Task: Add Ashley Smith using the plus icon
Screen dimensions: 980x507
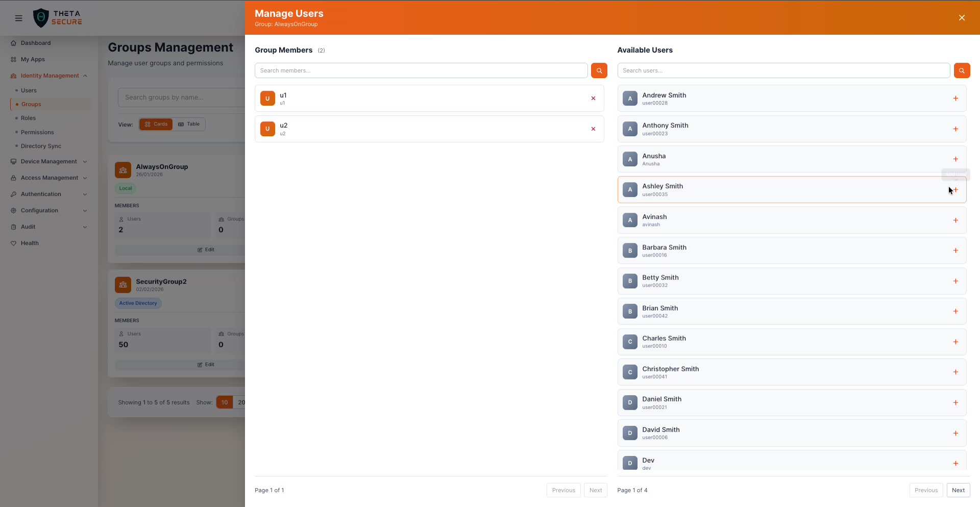Action: pyautogui.click(x=956, y=189)
